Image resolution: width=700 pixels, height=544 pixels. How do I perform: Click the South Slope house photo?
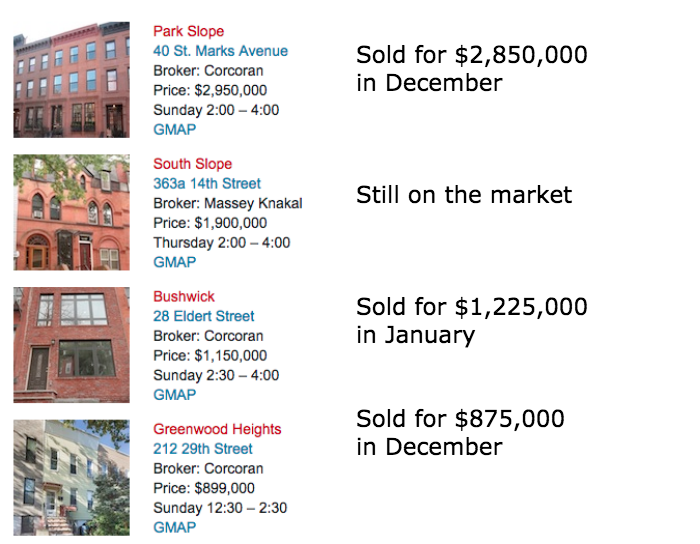tap(71, 212)
